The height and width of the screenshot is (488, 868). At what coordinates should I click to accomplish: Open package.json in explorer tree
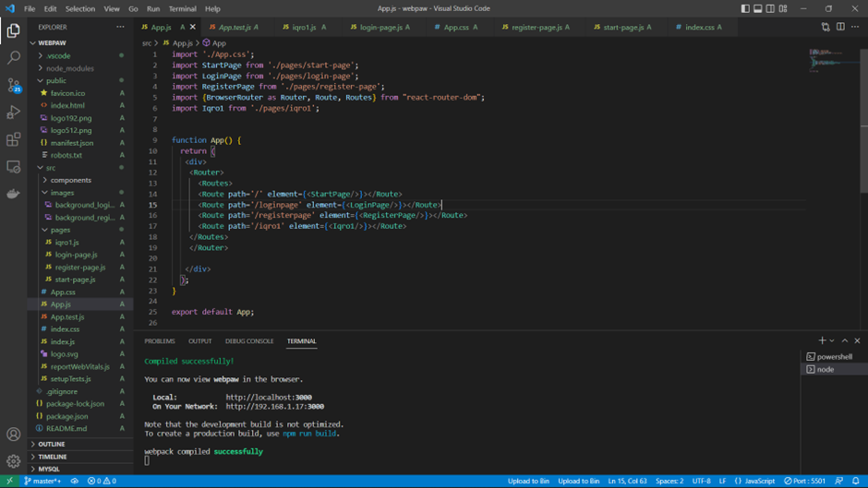tap(80, 416)
